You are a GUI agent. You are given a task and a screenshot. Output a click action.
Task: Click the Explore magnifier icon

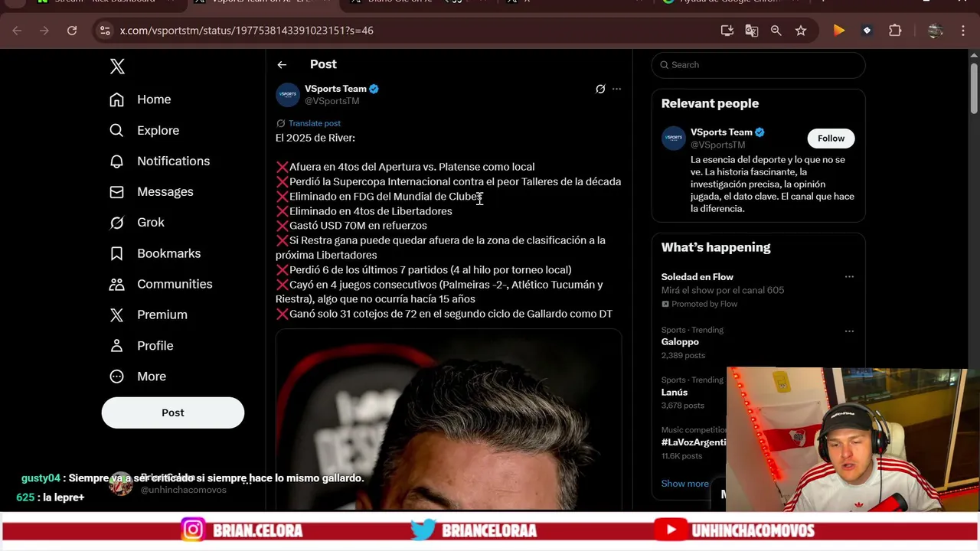(116, 130)
